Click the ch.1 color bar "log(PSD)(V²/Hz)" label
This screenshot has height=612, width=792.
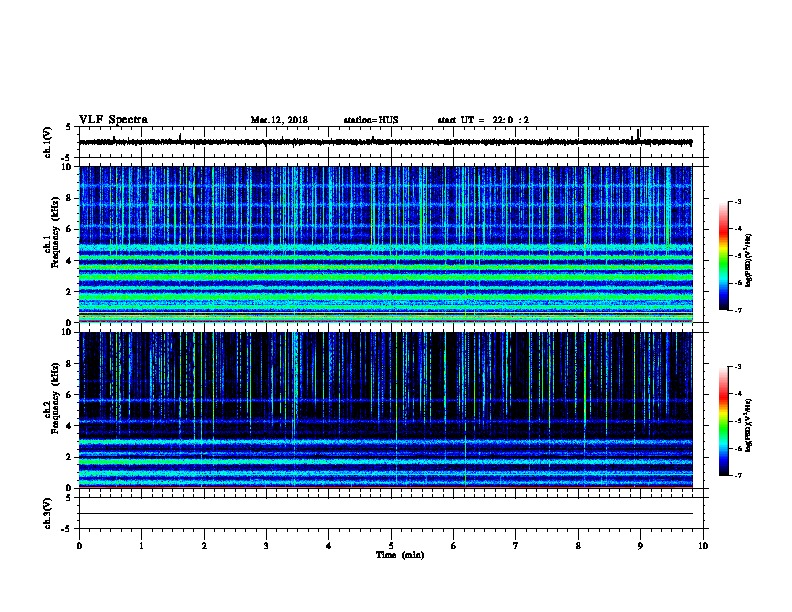coord(749,260)
